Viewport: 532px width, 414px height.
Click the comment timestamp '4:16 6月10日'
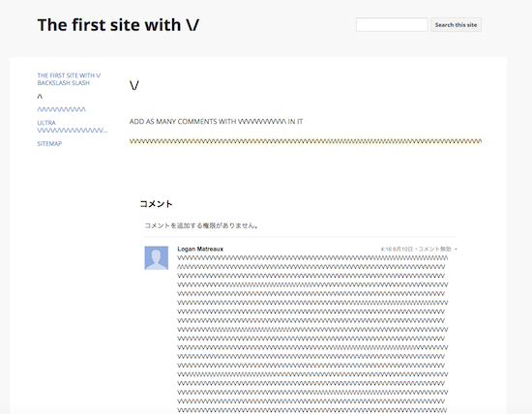(x=397, y=250)
